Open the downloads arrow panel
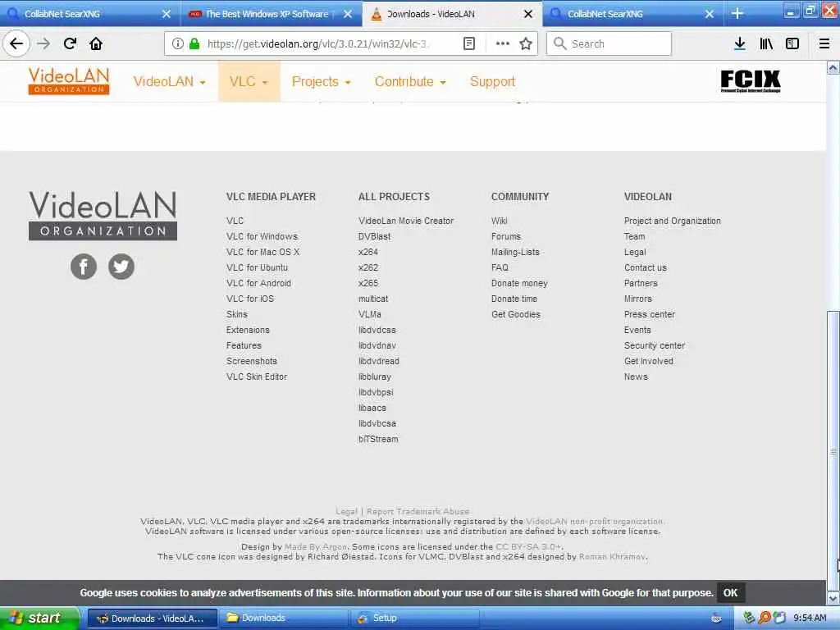Screen dimensions: 840x630 (740, 43)
